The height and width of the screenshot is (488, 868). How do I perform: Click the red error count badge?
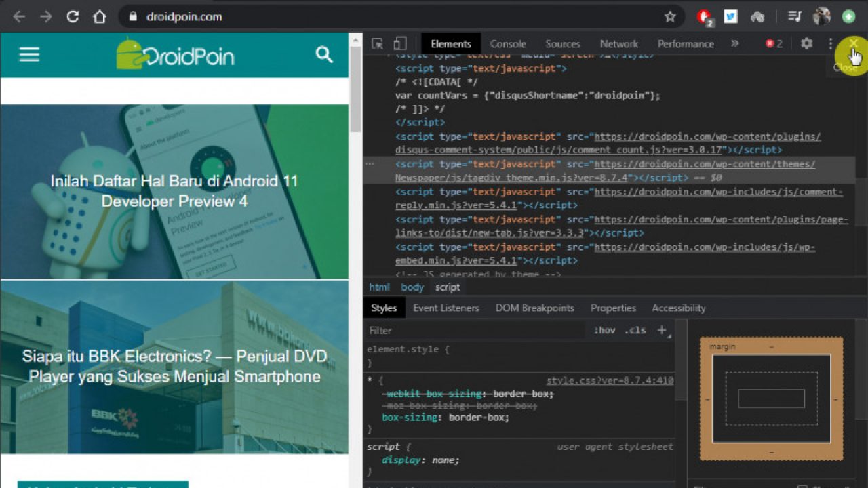tap(774, 43)
